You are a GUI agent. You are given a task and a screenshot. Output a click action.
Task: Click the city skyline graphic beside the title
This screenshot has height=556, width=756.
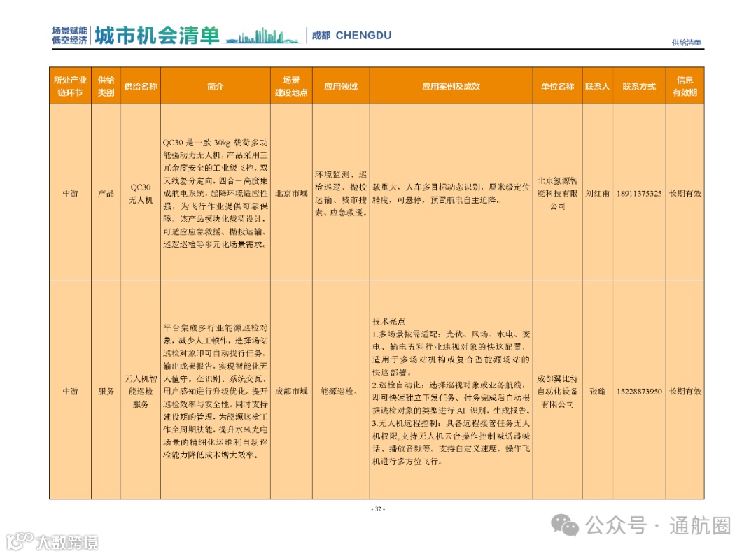tap(262, 36)
